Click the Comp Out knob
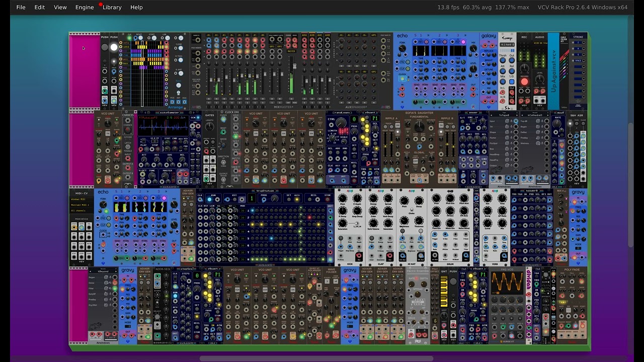Image resolution: width=644 pixels, height=362 pixels. pos(512,60)
